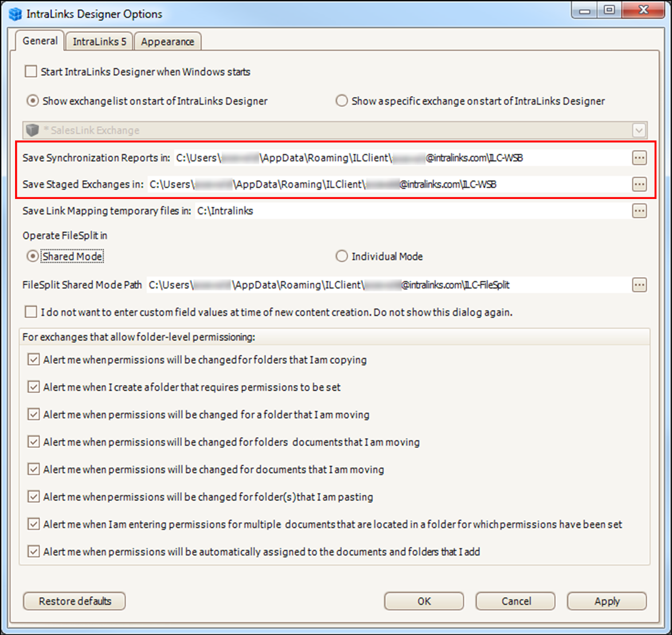This screenshot has height=635, width=672.
Task: Expand the SalesLink Exchange dropdown
Action: [x=639, y=130]
